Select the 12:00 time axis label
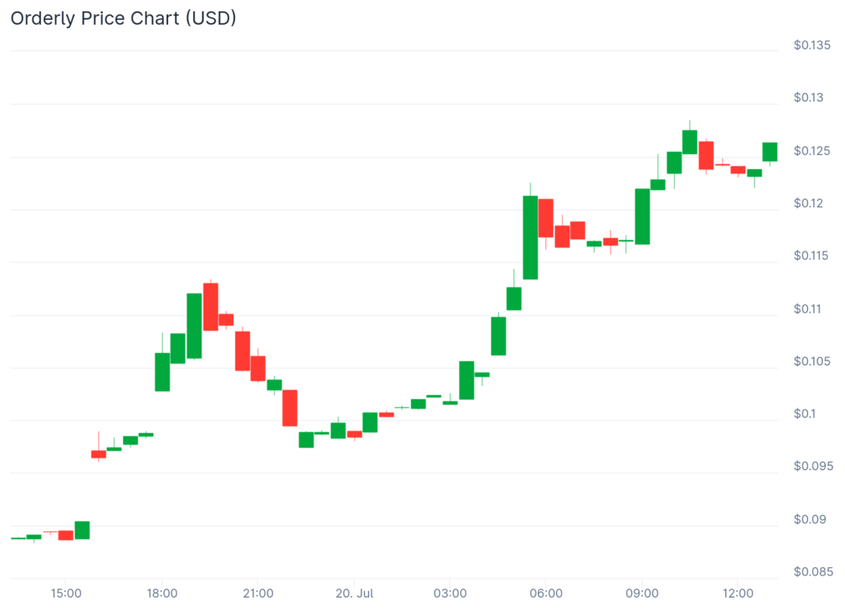Viewport: 845px width, 616px height. (x=738, y=593)
